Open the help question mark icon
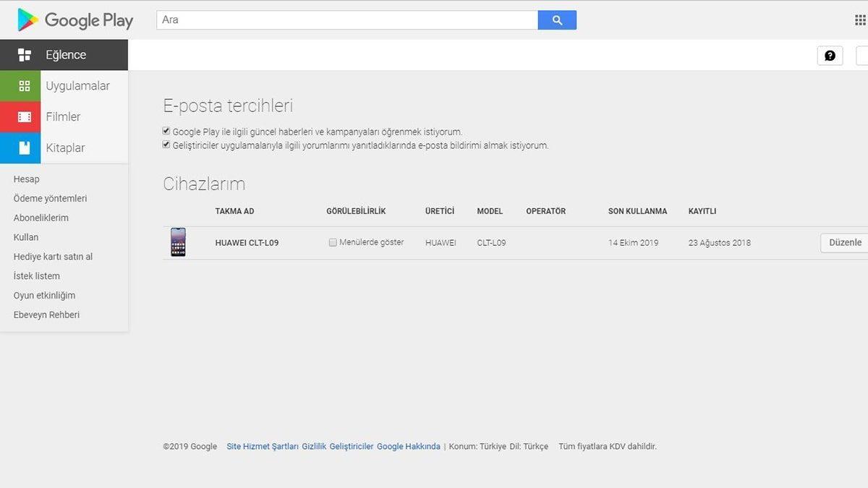The width and height of the screenshot is (868, 488). [x=830, y=55]
